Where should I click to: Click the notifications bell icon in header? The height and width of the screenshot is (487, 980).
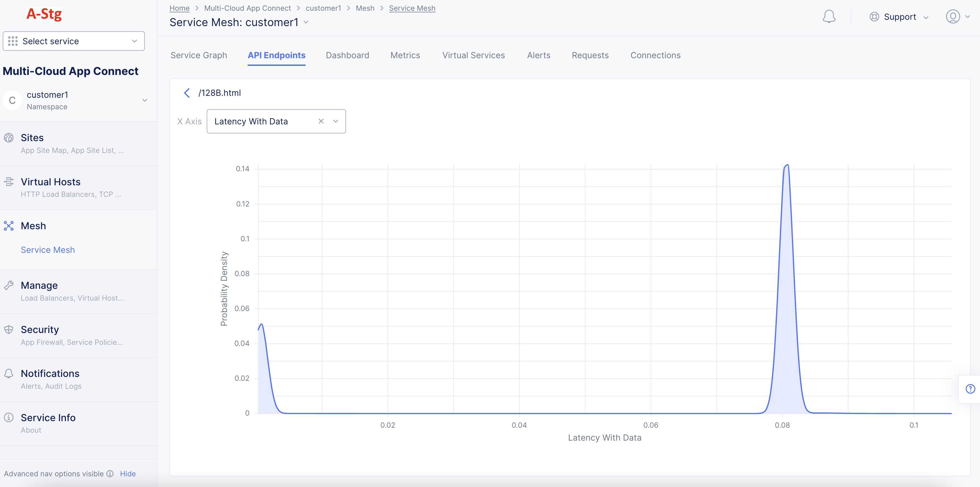[829, 17]
